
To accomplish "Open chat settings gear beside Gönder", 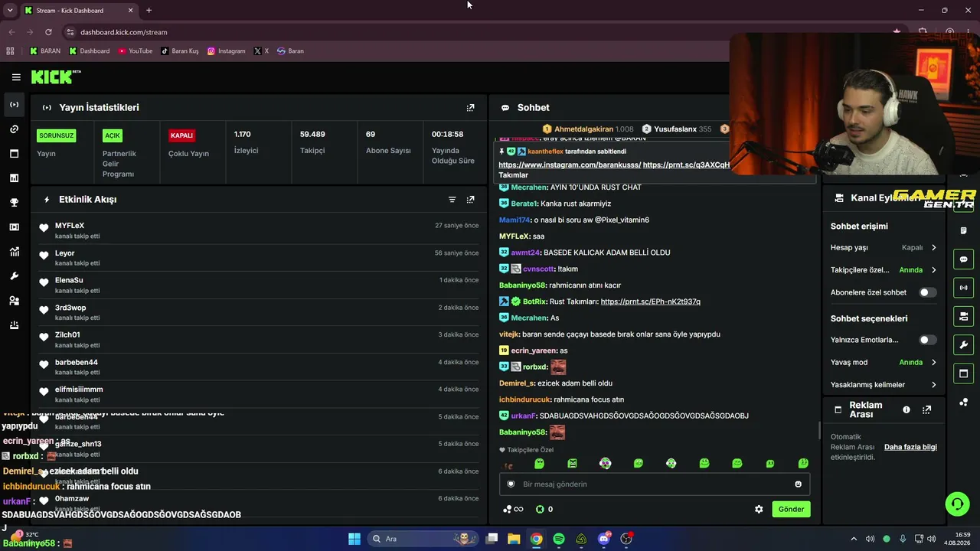I will (x=759, y=510).
